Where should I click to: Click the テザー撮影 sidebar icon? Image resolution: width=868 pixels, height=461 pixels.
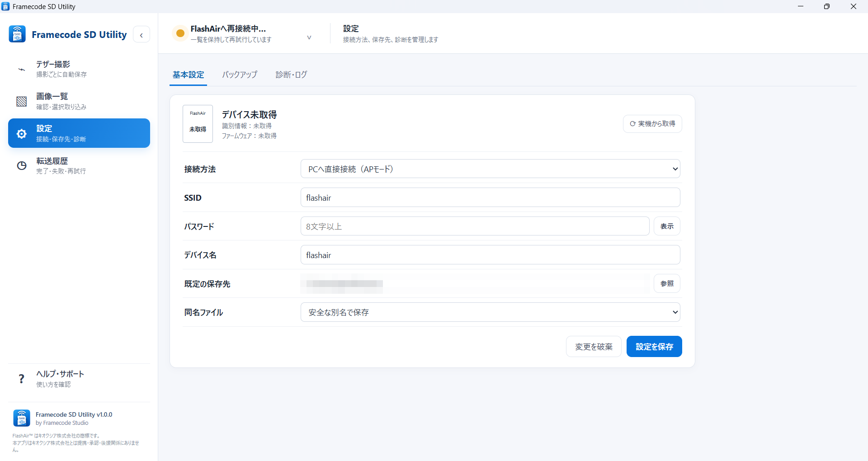click(21, 69)
